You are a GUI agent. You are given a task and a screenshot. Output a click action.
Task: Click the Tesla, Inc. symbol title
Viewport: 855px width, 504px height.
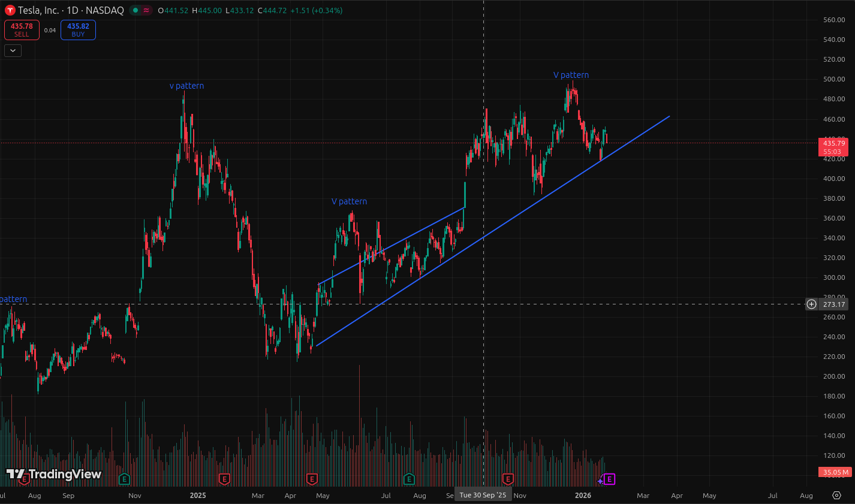[x=38, y=10]
